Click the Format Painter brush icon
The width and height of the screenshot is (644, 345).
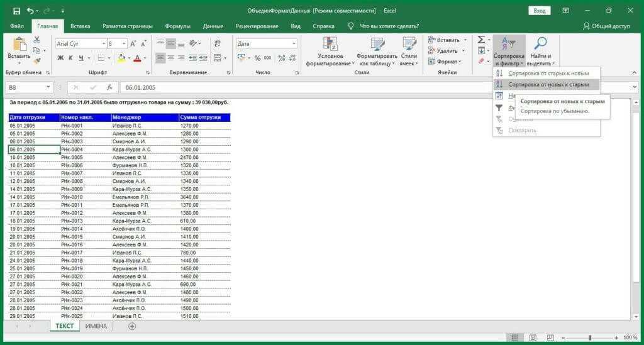pos(36,62)
